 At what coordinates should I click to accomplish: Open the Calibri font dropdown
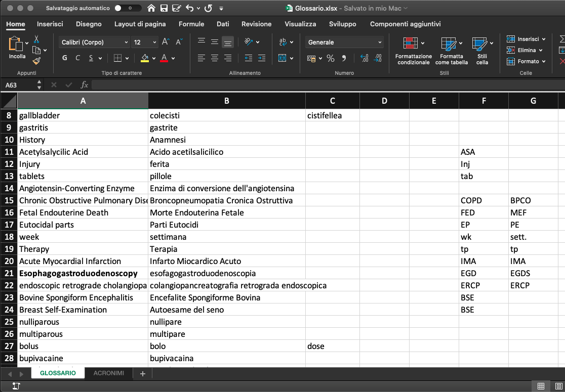[94, 42]
